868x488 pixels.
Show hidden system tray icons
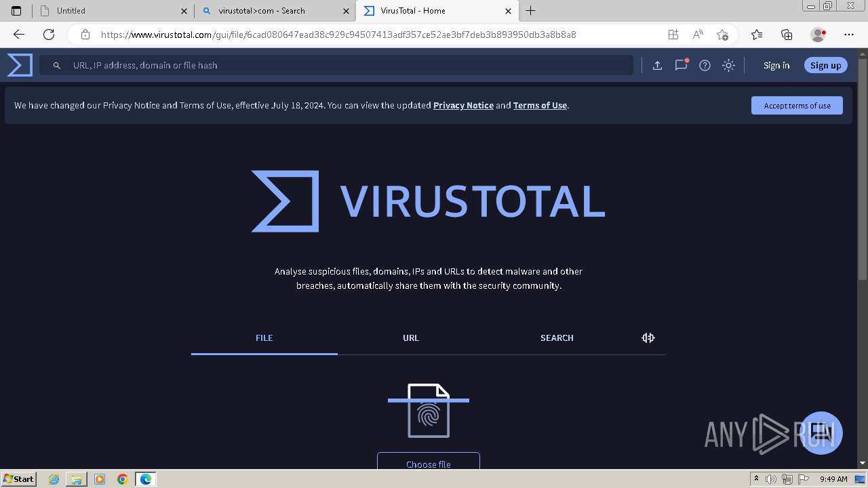coord(756,479)
